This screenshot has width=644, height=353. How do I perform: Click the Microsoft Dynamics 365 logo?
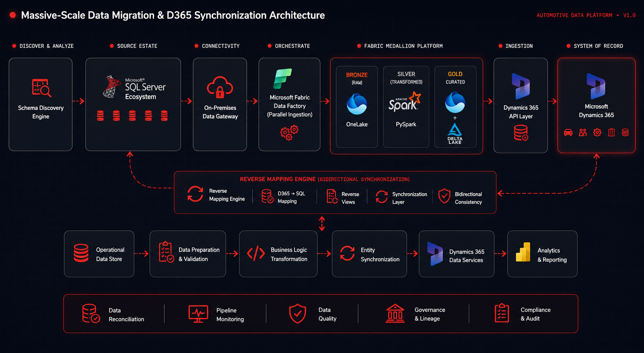tap(596, 86)
